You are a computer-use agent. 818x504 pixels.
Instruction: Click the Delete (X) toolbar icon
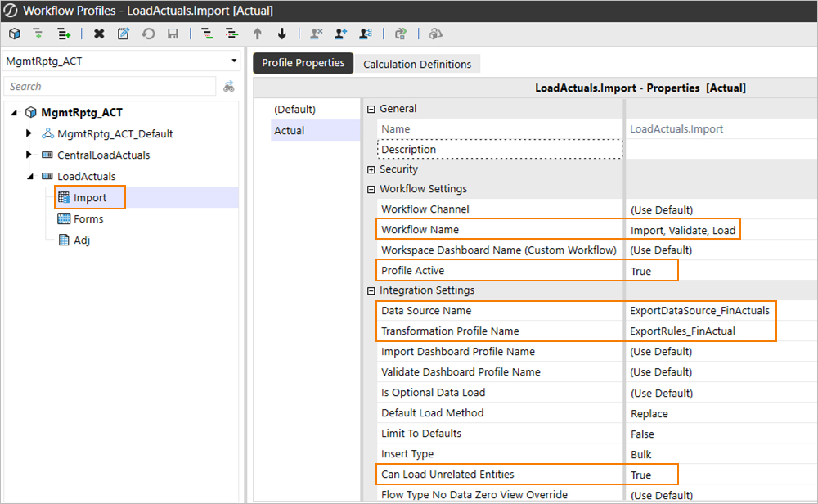98,34
